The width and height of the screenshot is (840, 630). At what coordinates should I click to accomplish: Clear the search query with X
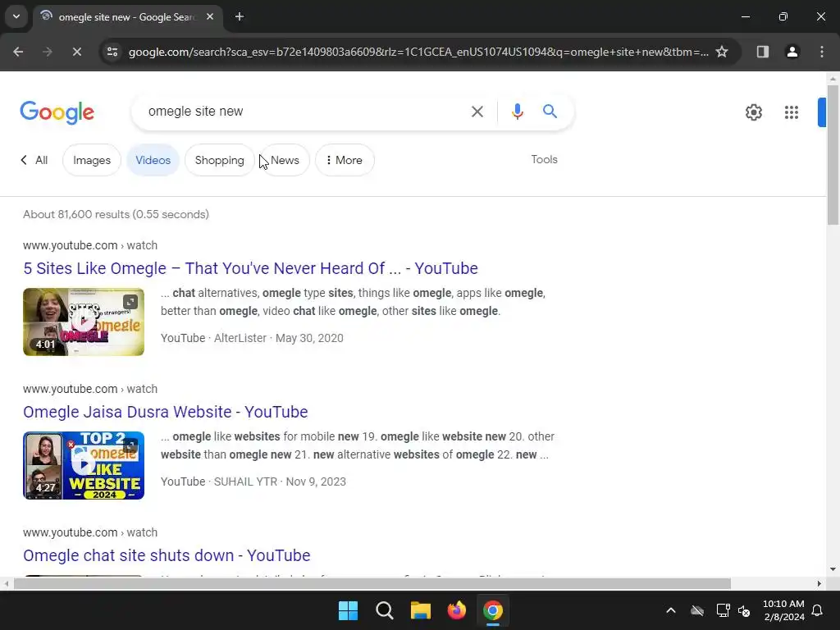477,112
